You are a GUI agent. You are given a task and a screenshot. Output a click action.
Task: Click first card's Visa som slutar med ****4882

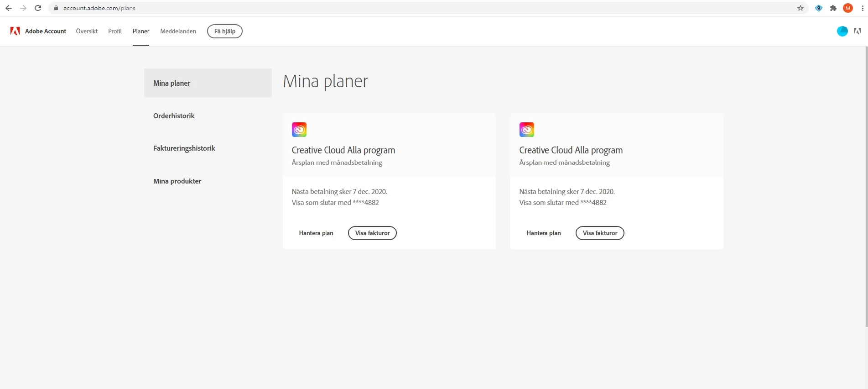[x=335, y=203]
